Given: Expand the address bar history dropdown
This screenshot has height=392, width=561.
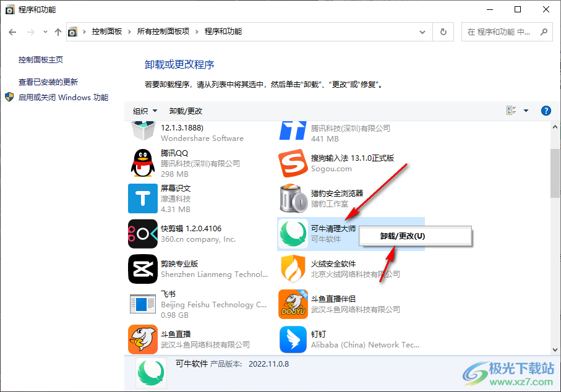Looking at the screenshot, I should click(x=422, y=32).
